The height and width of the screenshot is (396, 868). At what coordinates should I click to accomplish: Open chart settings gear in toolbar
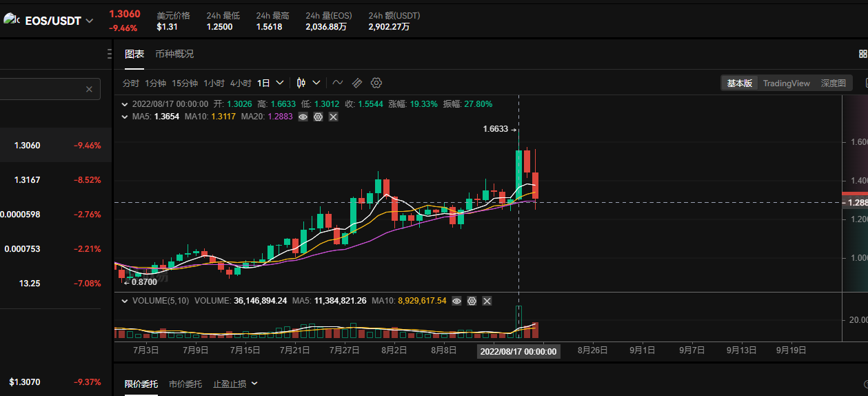pos(376,83)
